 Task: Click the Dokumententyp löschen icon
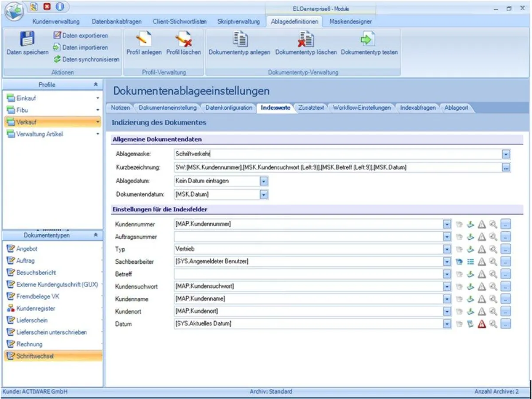coord(306,39)
